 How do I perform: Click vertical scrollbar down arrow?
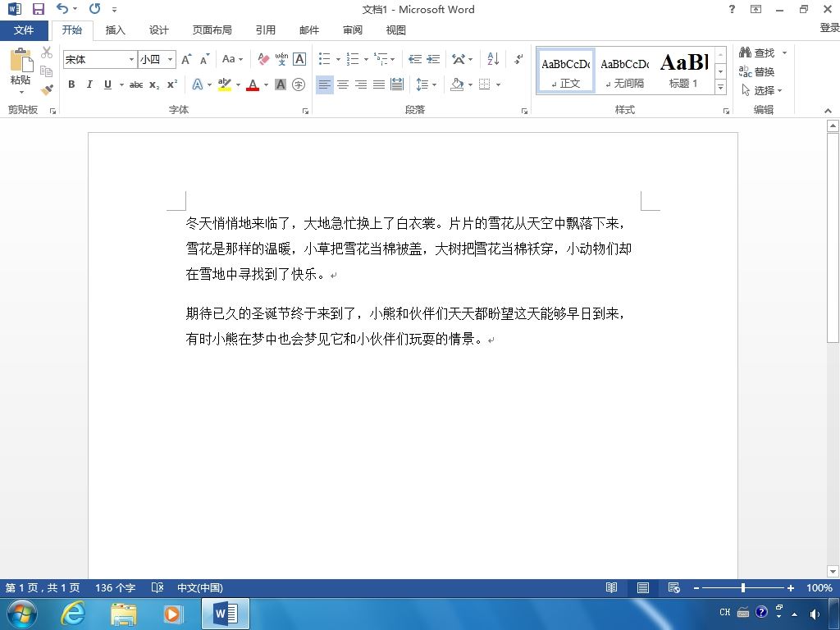[x=833, y=571]
